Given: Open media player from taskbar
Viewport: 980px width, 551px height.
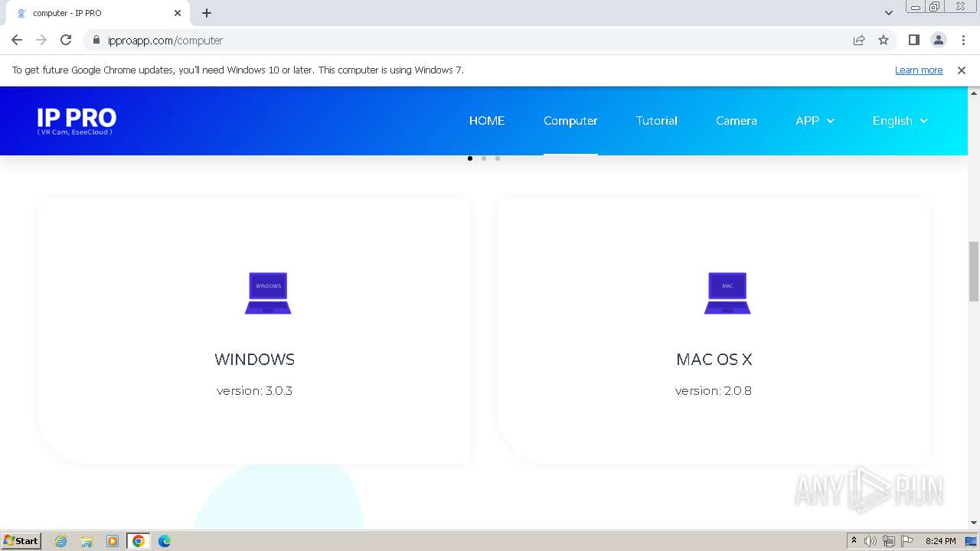Looking at the screenshot, I should pos(113,541).
